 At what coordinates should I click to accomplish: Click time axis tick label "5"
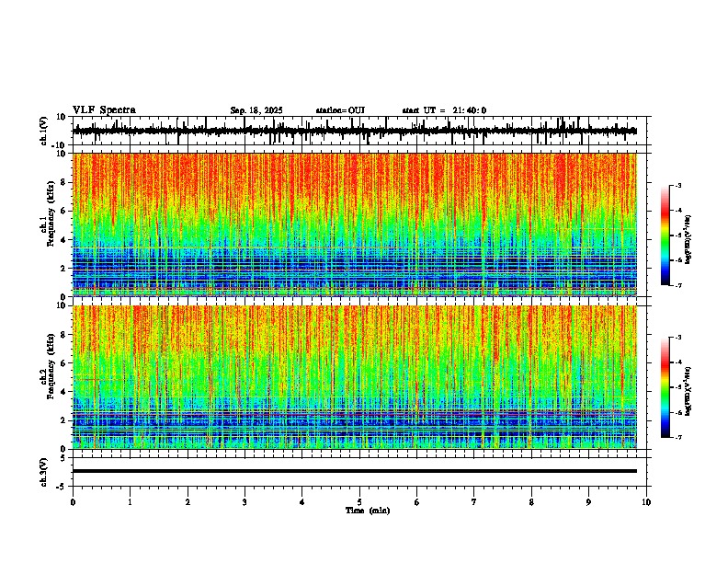click(359, 502)
